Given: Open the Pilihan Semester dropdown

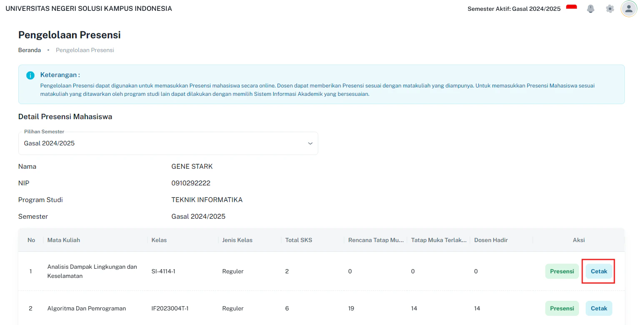Looking at the screenshot, I should click(x=168, y=143).
